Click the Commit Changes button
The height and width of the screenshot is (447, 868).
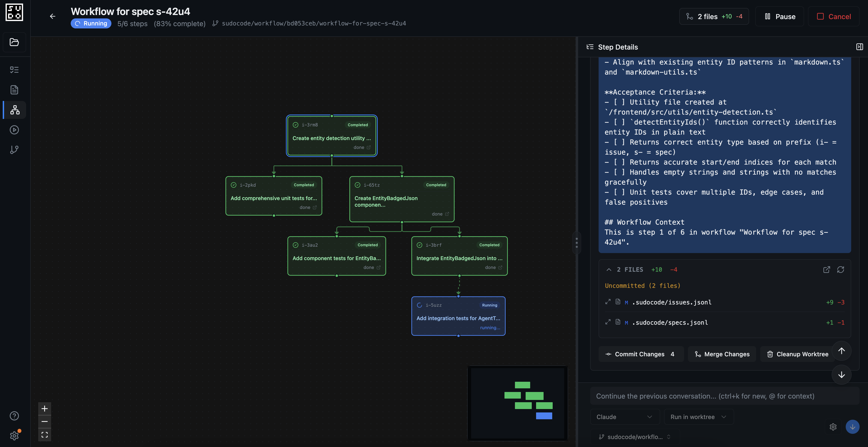641,354
